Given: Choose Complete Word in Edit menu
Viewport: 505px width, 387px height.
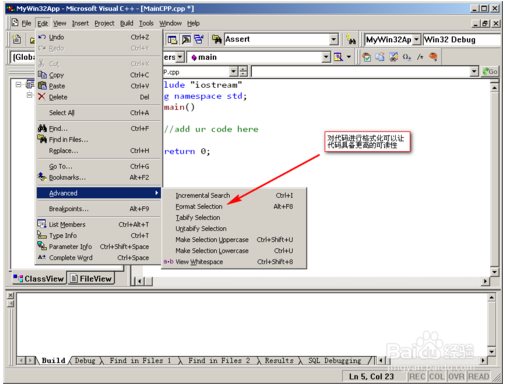Looking at the screenshot, I should pos(99,258).
